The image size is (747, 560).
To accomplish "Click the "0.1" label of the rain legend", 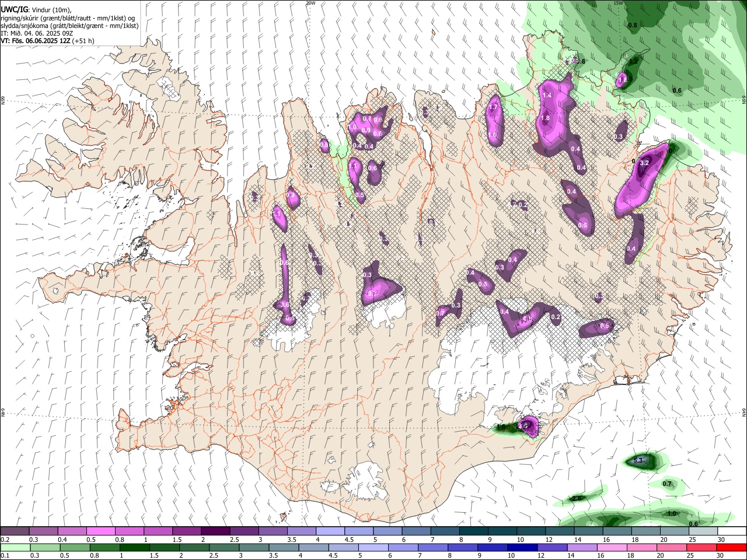I will [x=5, y=556].
